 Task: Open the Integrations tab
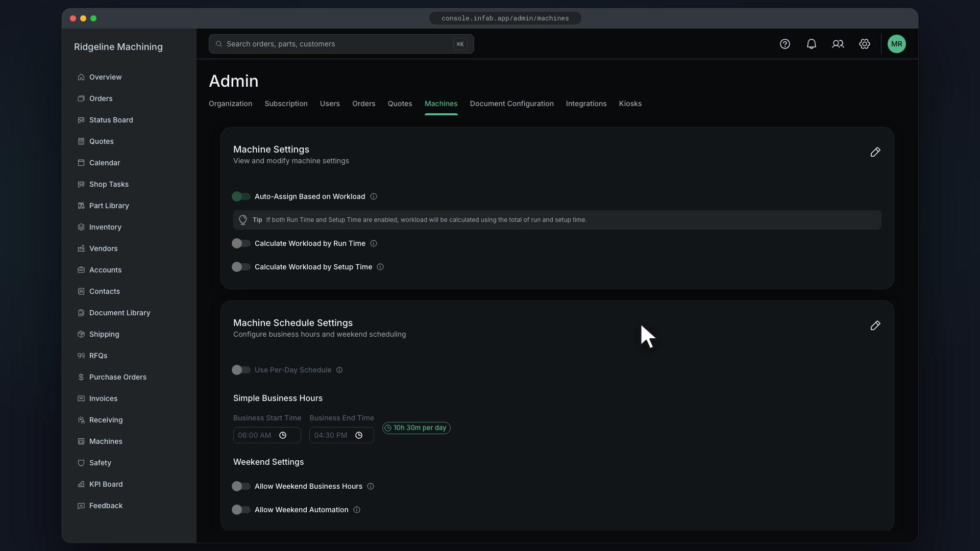pos(586,104)
